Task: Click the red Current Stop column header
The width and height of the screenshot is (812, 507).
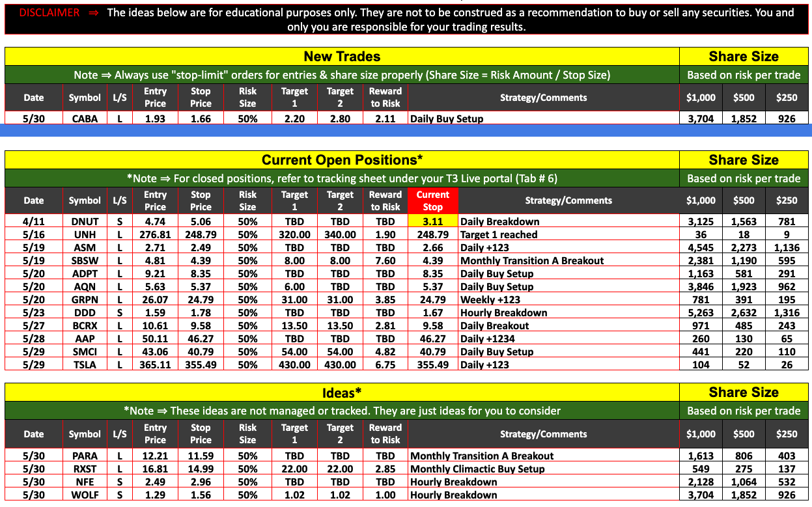Action: coord(432,200)
